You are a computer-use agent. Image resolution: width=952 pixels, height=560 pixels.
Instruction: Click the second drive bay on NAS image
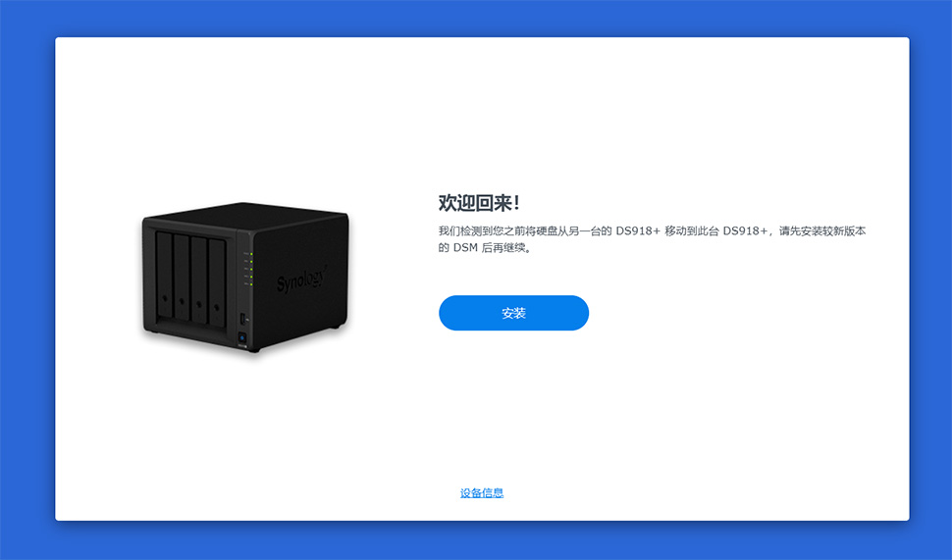(182, 278)
